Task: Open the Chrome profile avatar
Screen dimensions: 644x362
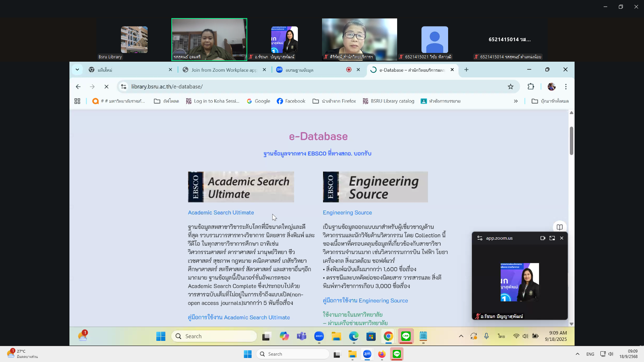Action: [551, 87]
